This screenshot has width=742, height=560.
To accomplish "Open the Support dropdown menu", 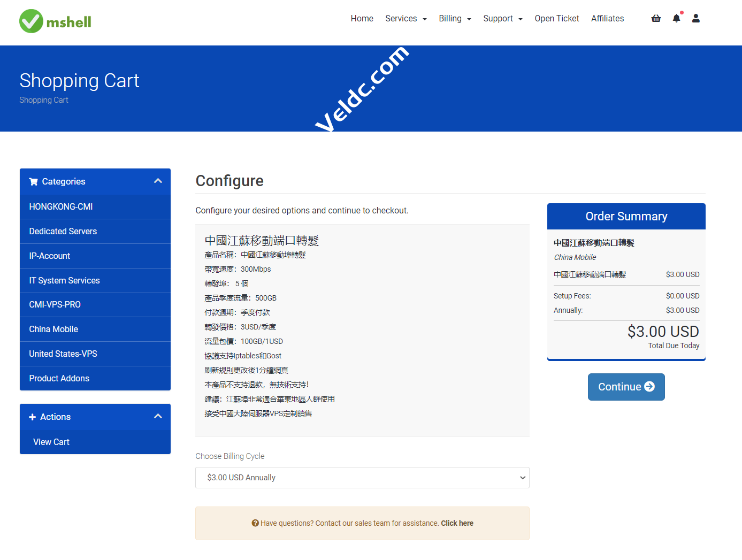I will pyautogui.click(x=502, y=19).
